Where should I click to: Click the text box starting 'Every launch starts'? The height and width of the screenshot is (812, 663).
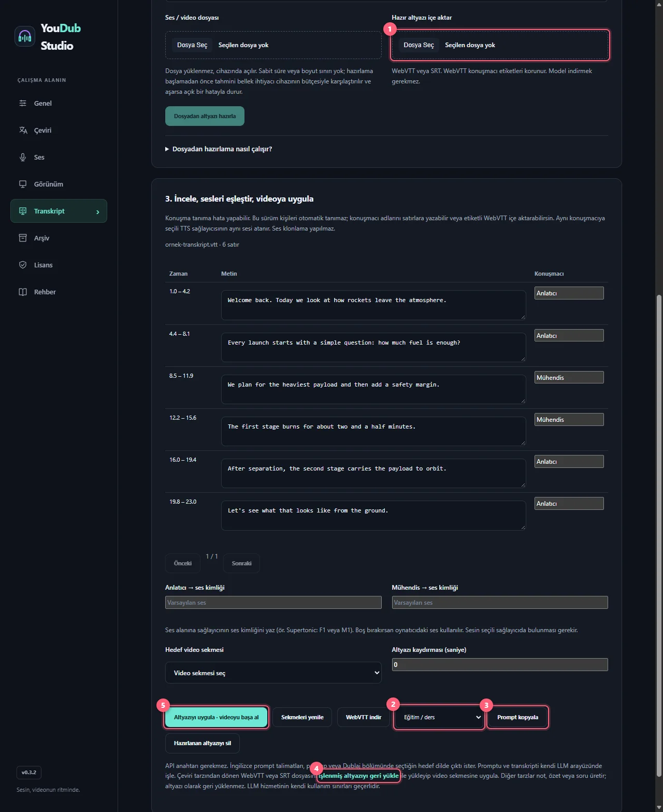click(373, 347)
